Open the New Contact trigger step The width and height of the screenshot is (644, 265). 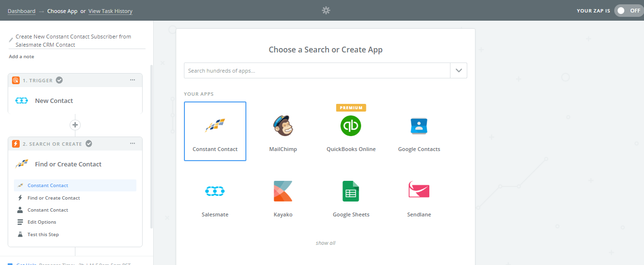point(75,101)
